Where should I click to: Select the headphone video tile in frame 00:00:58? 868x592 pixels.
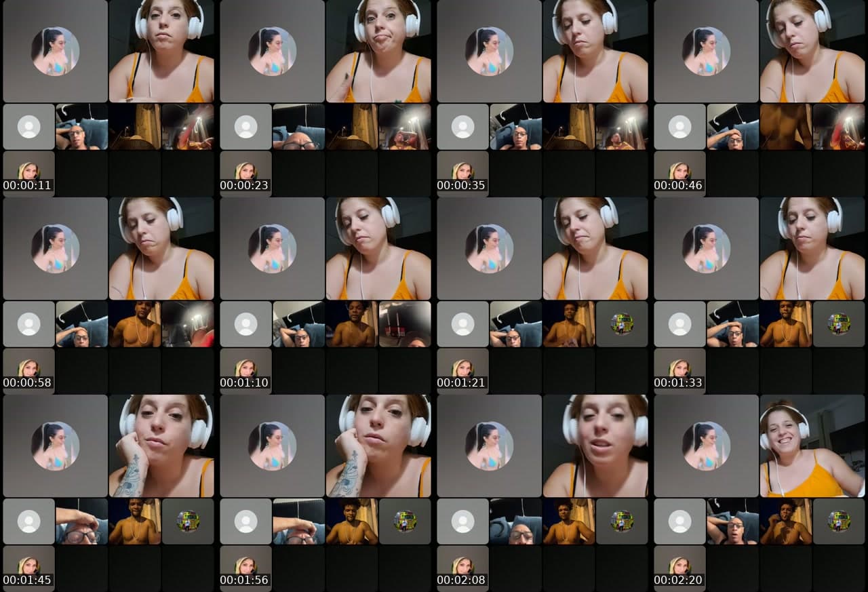(161, 248)
